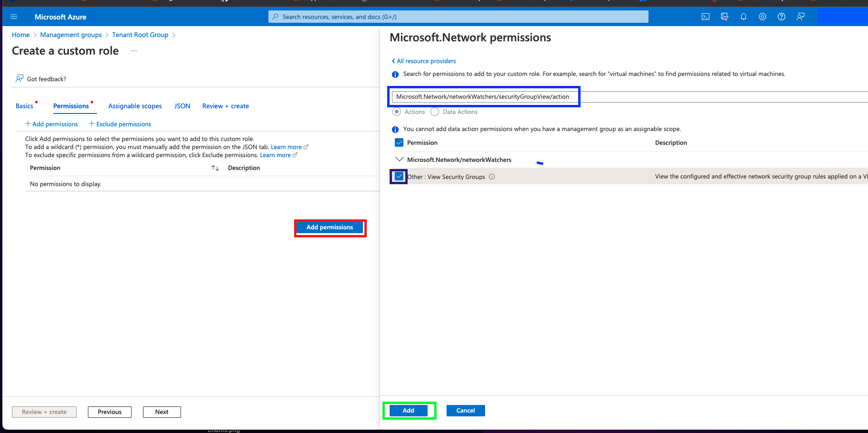868x433 pixels.
Task: Select the Actions radio button
Action: click(x=397, y=112)
